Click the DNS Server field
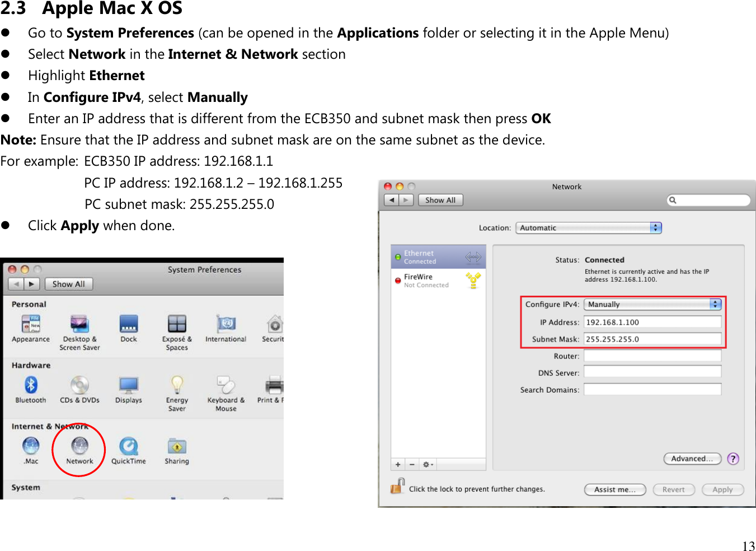The image size is (756, 551). tap(652, 372)
